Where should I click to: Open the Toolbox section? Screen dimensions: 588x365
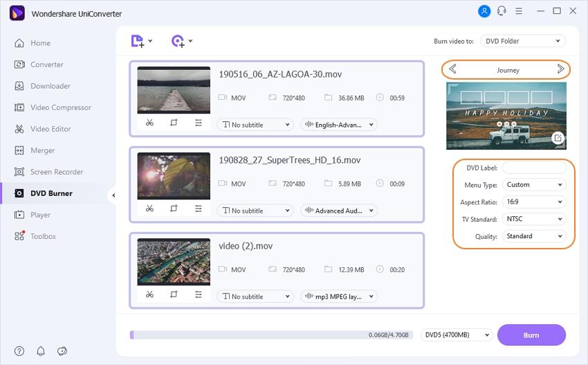click(43, 236)
